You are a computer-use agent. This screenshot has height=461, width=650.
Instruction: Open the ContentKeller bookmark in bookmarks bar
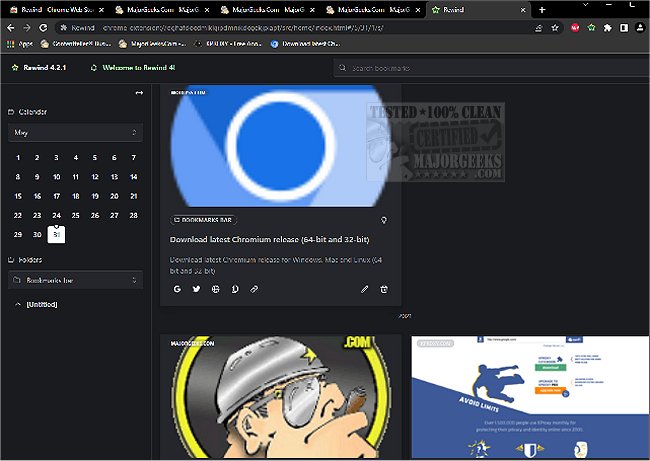pos(76,44)
